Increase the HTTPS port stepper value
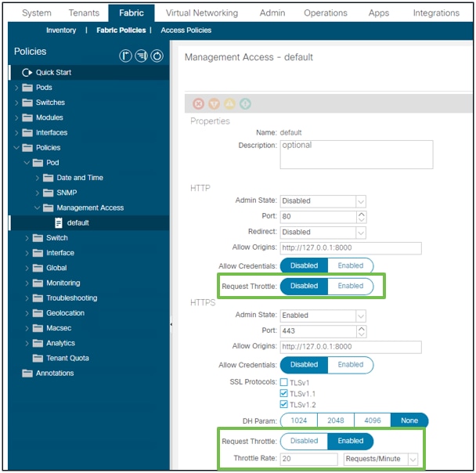The image size is (476, 473). [361, 328]
